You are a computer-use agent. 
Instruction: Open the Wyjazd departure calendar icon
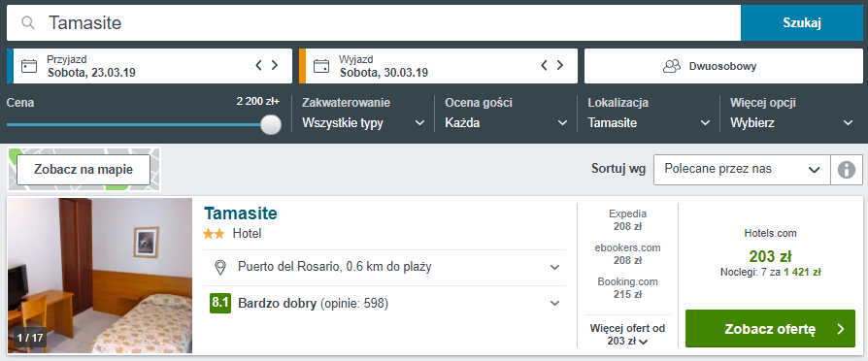tap(321, 66)
